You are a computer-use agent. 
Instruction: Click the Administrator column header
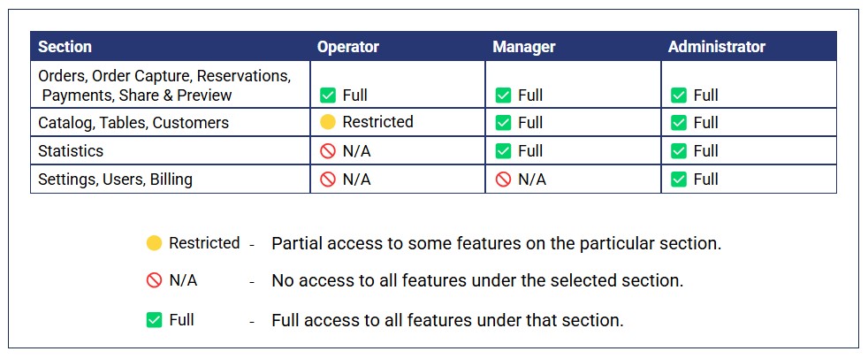coord(716,47)
